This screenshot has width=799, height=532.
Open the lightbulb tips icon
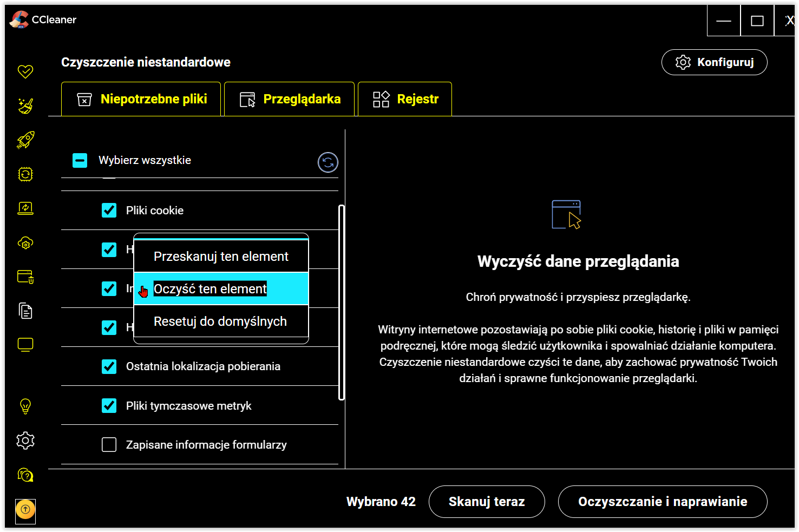pyautogui.click(x=25, y=406)
